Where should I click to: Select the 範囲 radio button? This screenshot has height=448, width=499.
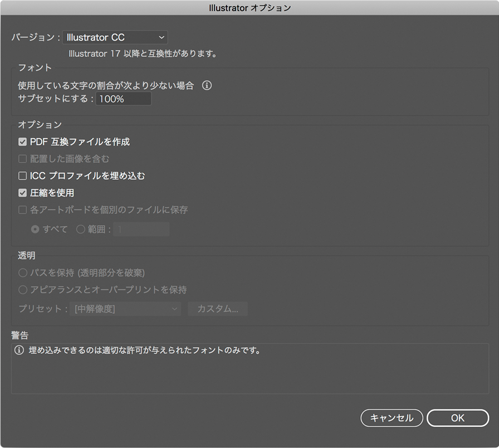[x=80, y=229]
